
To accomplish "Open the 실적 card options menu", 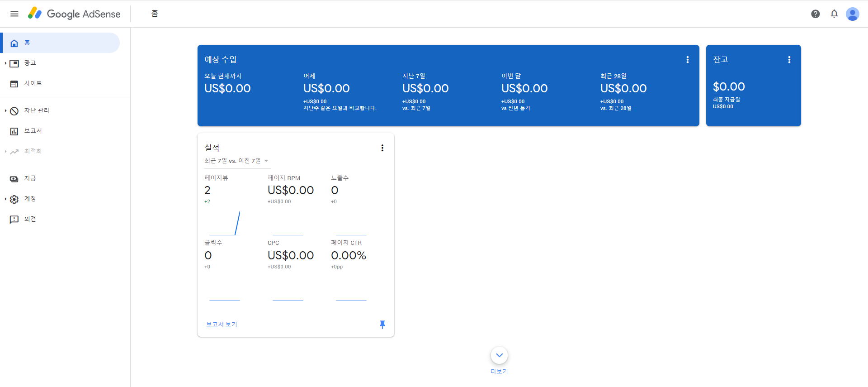I will (382, 148).
